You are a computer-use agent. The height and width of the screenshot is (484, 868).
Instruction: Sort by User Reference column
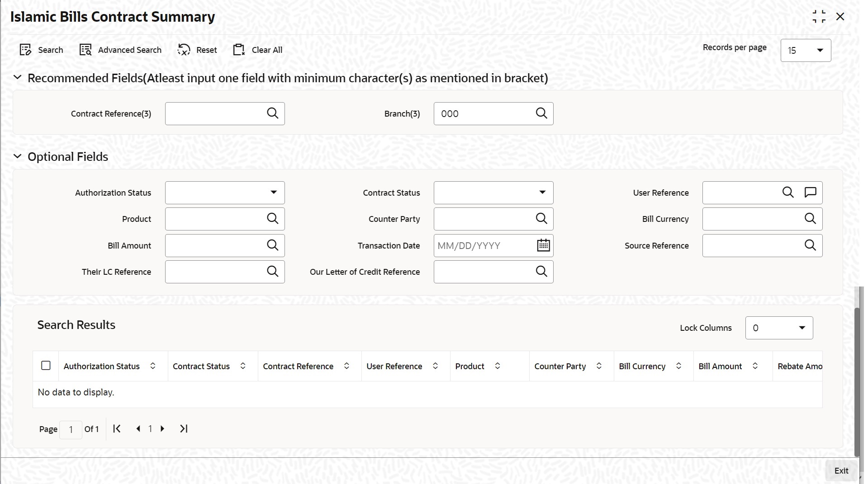pos(435,366)
